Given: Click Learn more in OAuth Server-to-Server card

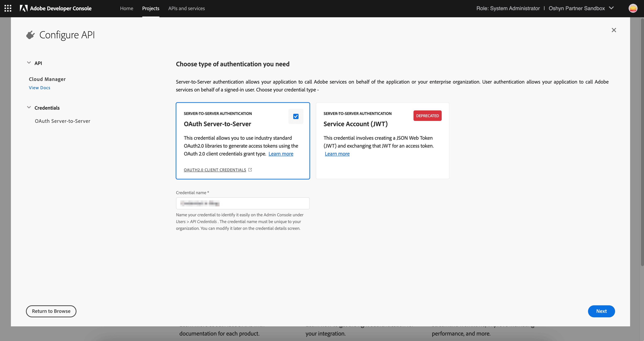Looking at the screenshot, I should (x=281, y=154).
